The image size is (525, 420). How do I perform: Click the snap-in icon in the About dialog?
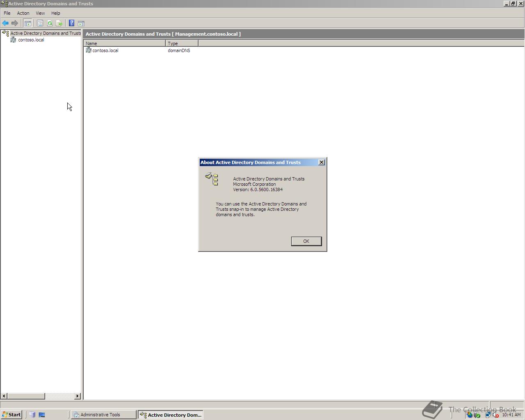[x=212, y=179]
